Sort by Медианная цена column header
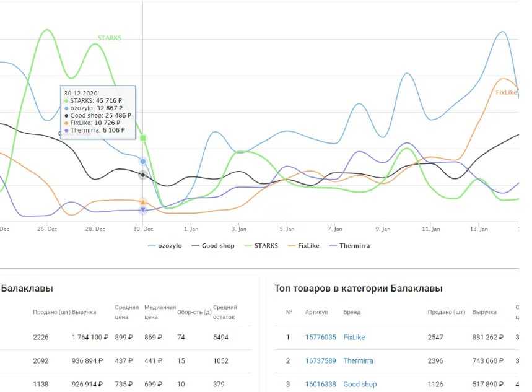This screenshot has width=532, height=392. coord(160,312)
